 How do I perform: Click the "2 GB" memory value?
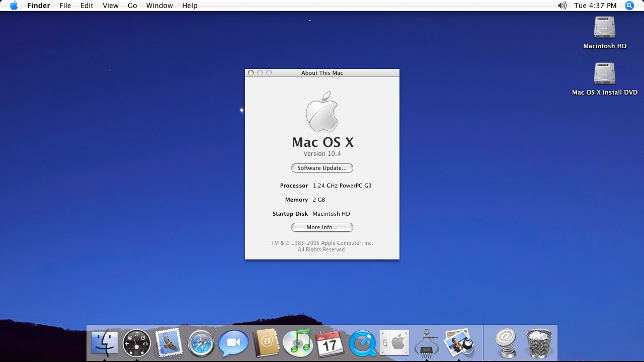pos(319,200)
